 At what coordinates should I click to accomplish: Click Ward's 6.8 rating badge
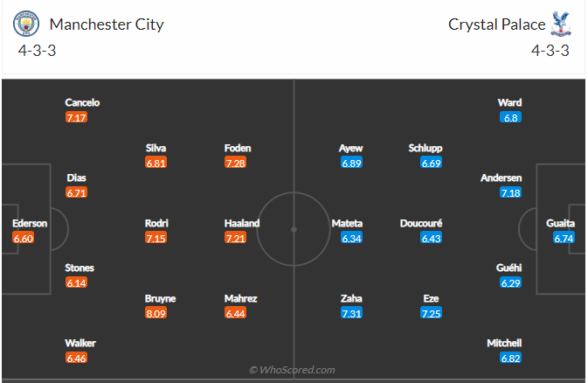click(x=510, y=117)
